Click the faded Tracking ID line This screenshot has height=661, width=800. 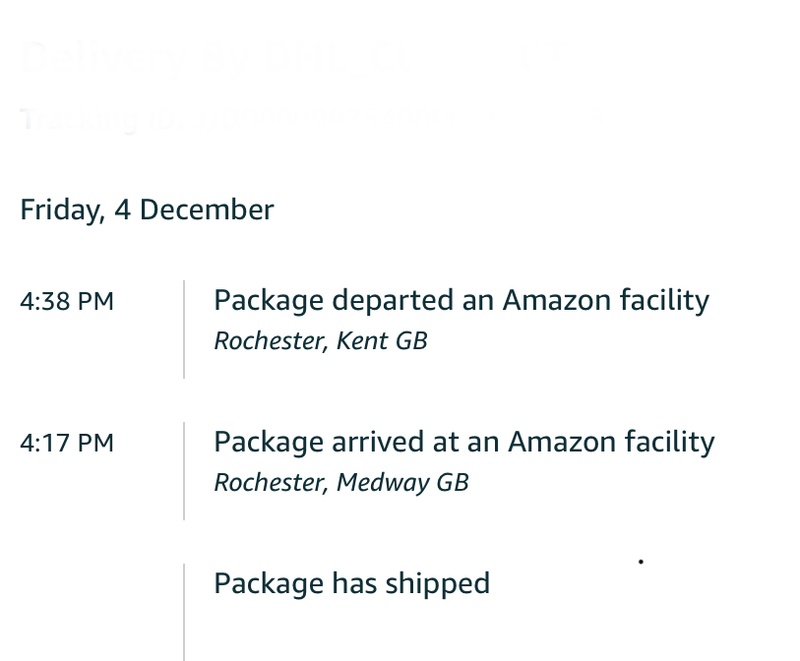[x=300, y=120]
